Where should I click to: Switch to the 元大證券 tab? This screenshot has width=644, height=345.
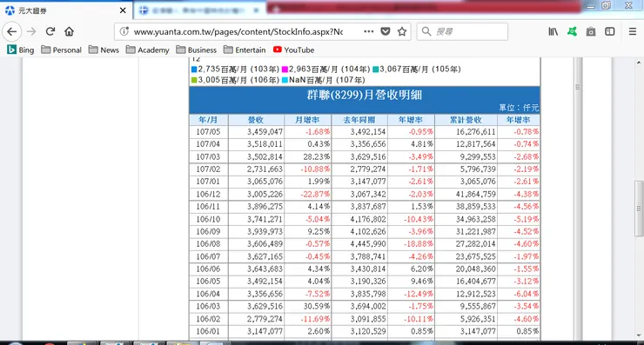pyautogui.click(x=66, y=10)
